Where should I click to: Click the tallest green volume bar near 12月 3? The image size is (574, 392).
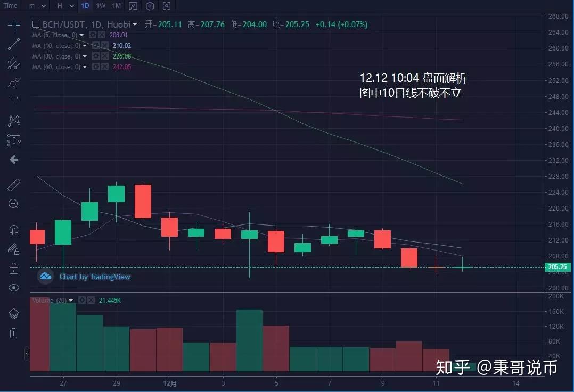pyautogui.click(x=249, y=340)
